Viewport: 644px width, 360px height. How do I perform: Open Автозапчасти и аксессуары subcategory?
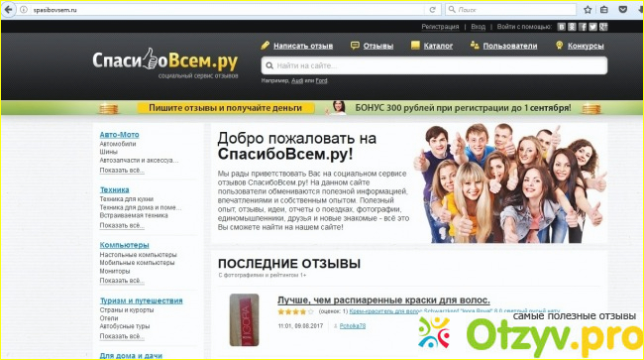(139, 161)
